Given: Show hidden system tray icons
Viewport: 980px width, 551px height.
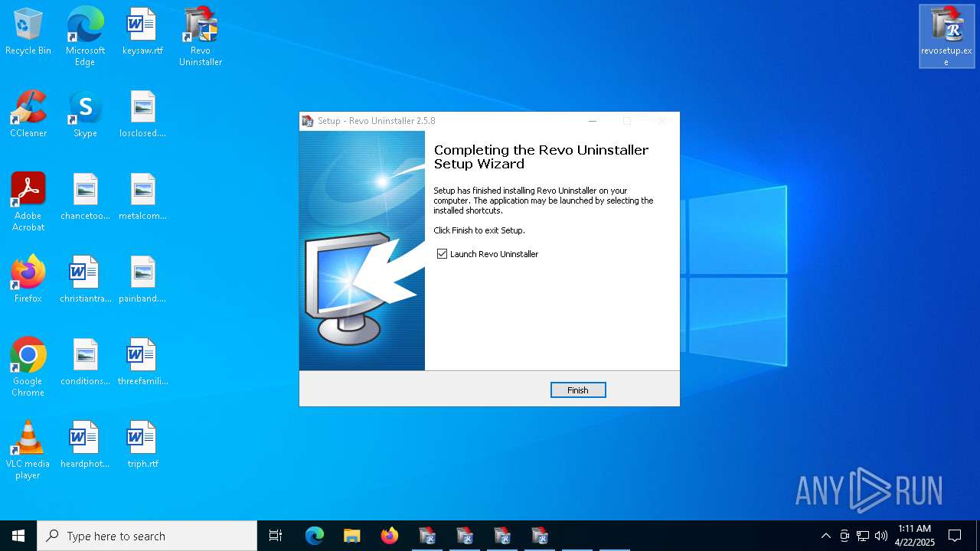Looking at the screenshot, I should click(x=825, y=536).
